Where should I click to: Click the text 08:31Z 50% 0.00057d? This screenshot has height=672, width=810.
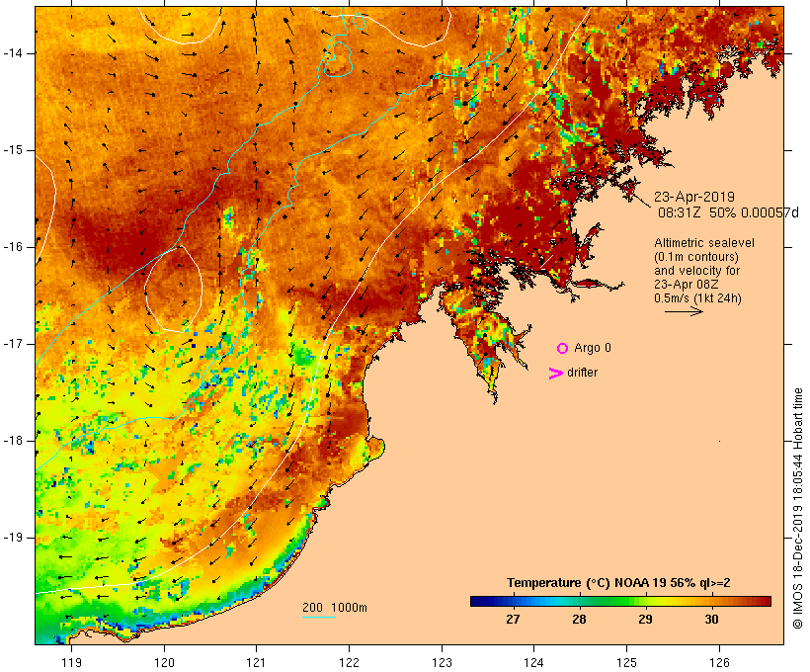728,212
